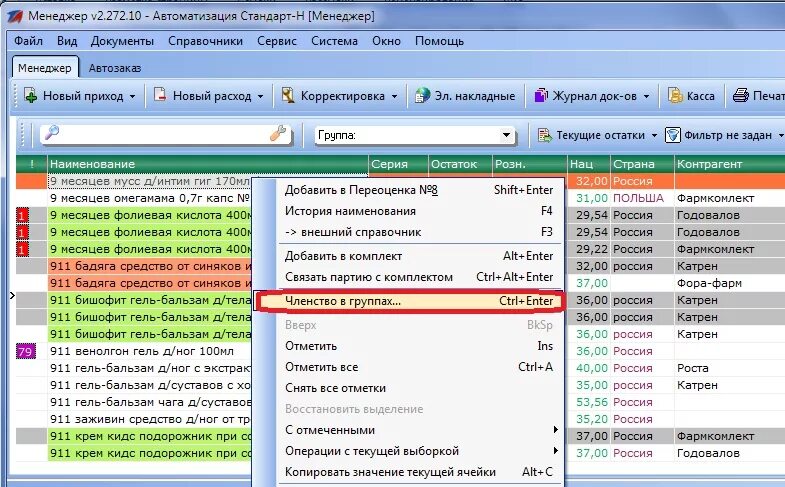Click the filter funnel icon

pyautogui.click(x=672, y=135)
